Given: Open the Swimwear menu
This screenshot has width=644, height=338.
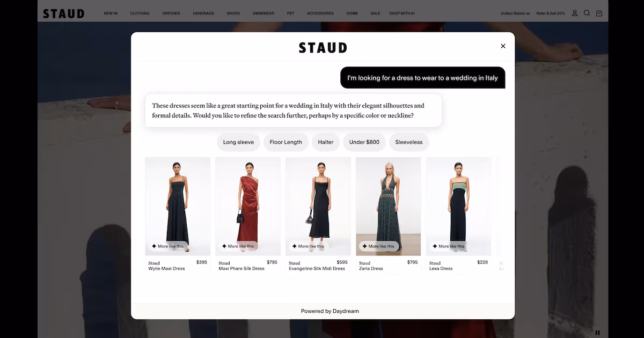Looking at the screenshot, I should pyautogui.click(x=264, y=13).
